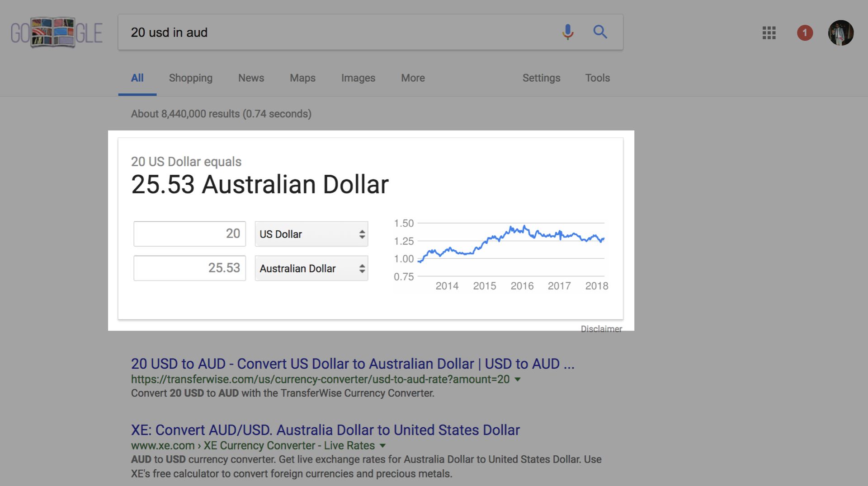The width and height of the screenshot is (868, 486).
Task: Open the Images search section
Action: [358, 78]
